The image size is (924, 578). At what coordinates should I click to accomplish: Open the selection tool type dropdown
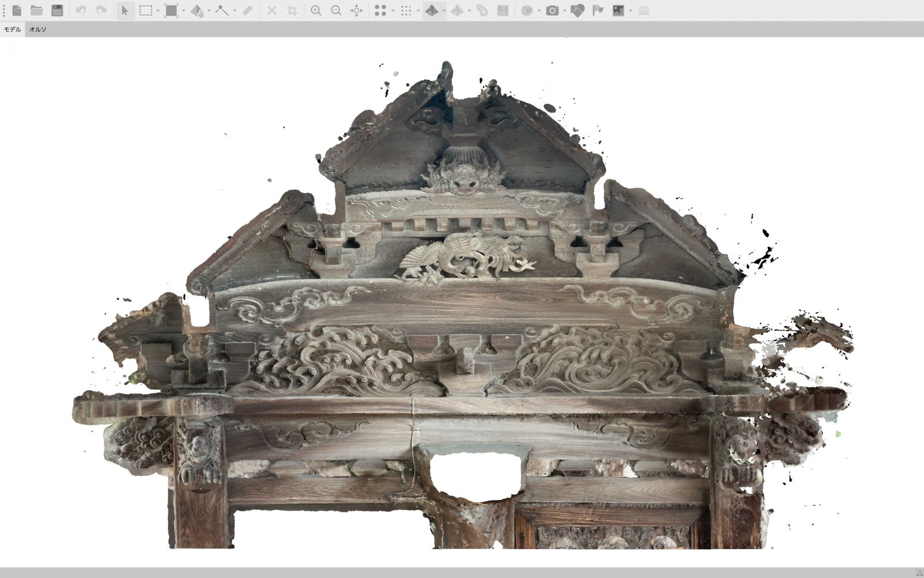[x=158, y=10]
